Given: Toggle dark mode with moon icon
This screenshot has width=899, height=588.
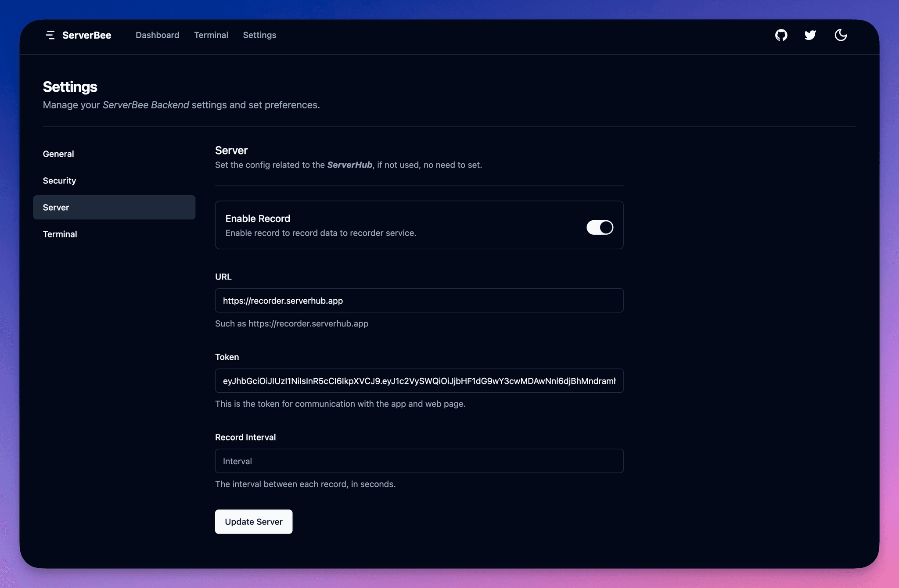Looking at the screenshot, I should pos(841,34).
